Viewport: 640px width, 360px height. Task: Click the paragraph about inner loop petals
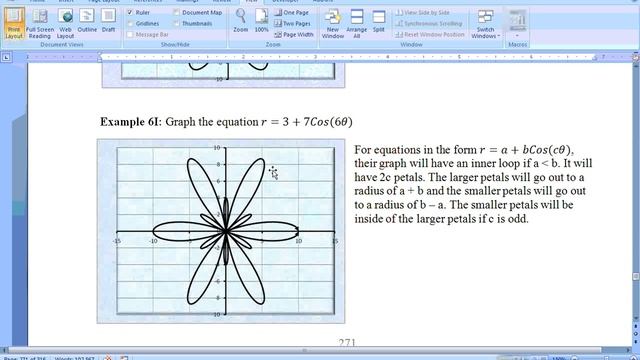pyautogui.click(x=473, y=184)
